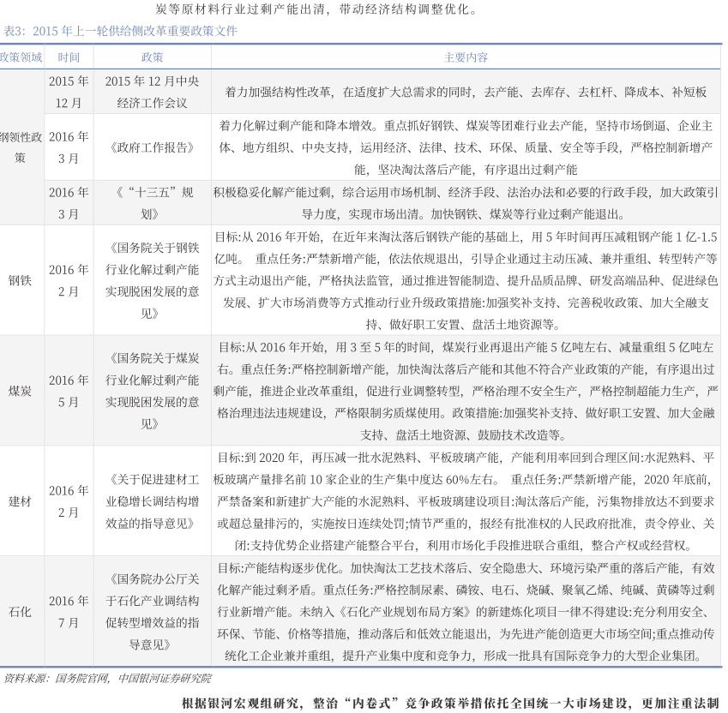Viewport: 728px width, 713px height.
Task: Click the 2016年7月 date cell
Action: (69, 612)
